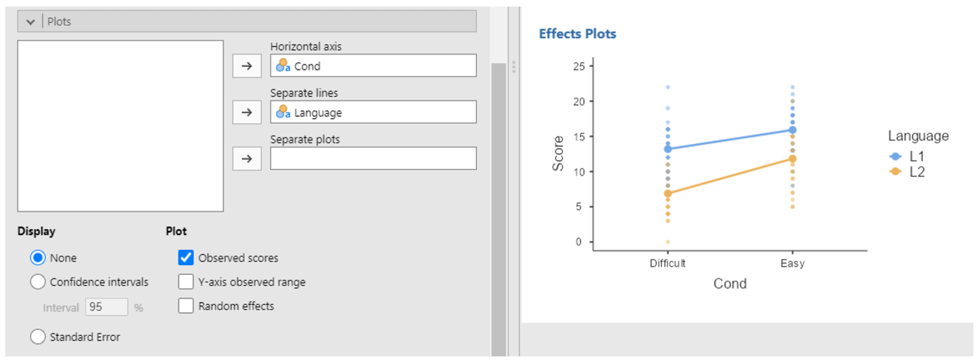980x363 pixels.
Task: Click arrow button for Separate lines
Action: coord(246,113)
